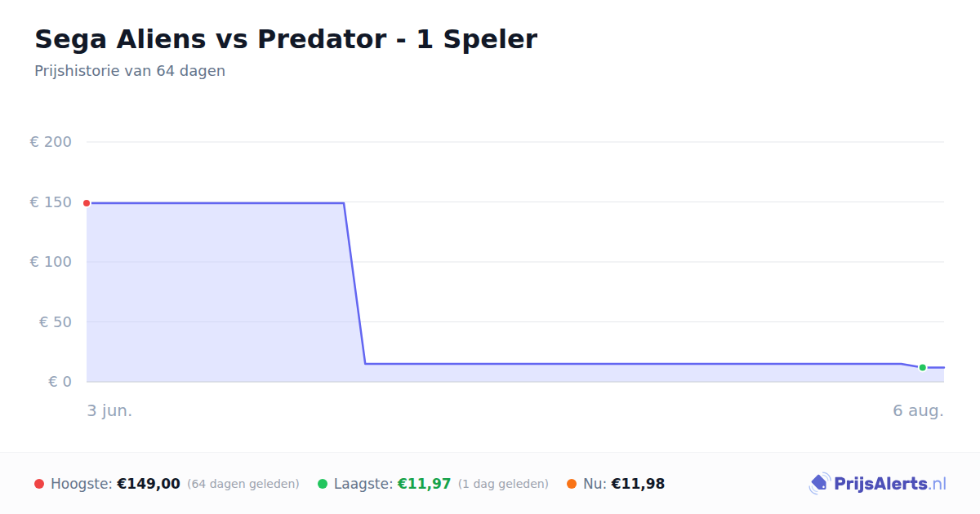Click the green lowest-price marker on chart
Screen dimensions: 980x514
922,367
